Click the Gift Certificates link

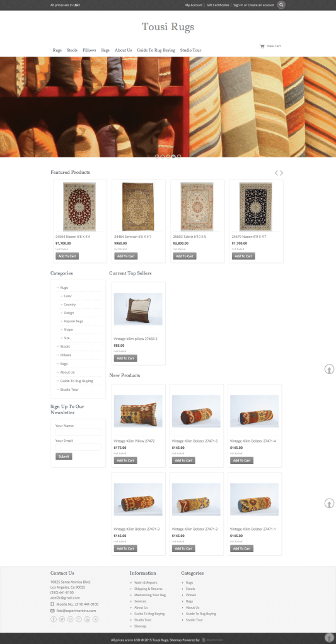(x=218, y=5)
